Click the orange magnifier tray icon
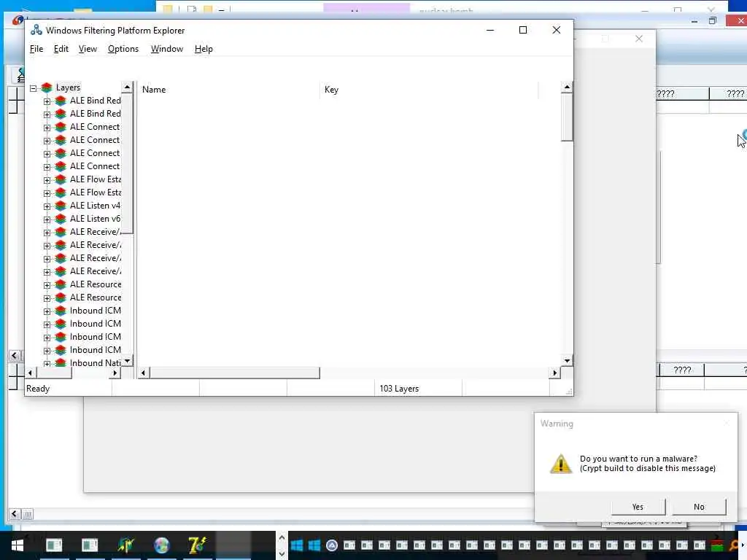747x560 pixels. coord(734,545)
